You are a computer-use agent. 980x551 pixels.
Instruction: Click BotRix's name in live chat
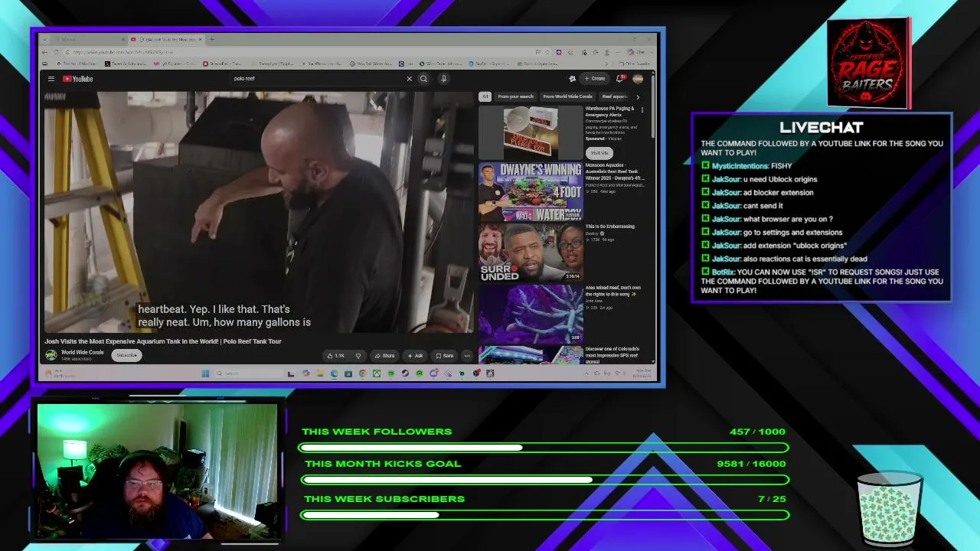723,272
